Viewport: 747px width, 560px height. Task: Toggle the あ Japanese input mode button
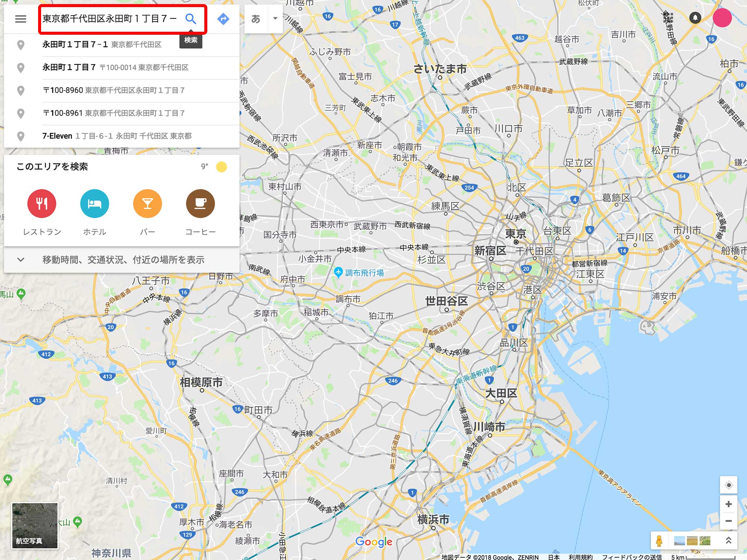click(x=256, y=19)
